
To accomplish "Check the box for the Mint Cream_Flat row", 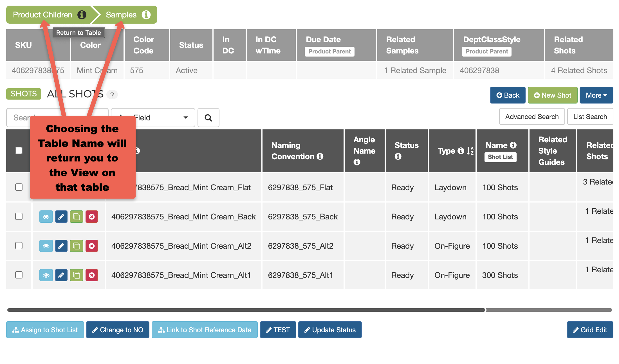I will [19, 187].
